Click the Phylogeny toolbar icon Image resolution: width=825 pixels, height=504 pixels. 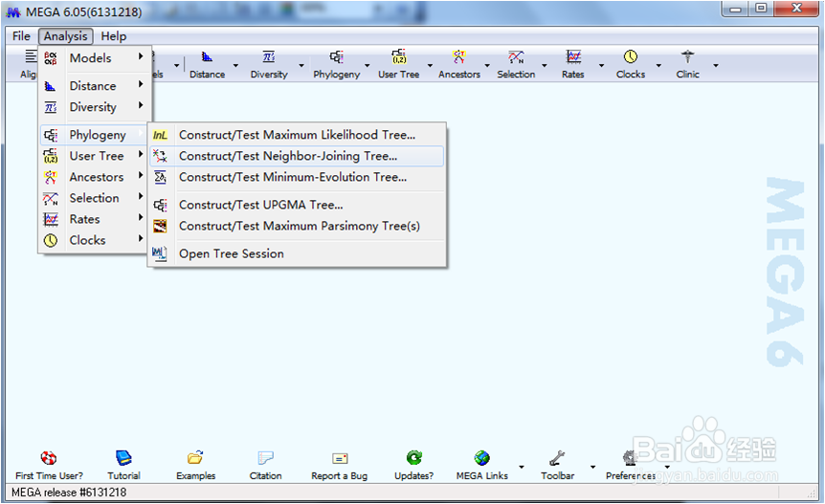coord(337,56)
